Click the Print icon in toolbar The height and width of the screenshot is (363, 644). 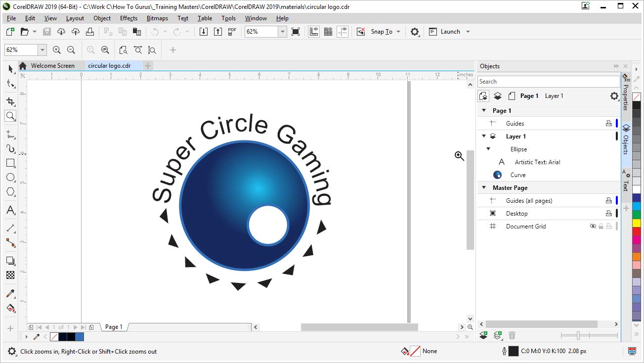point(90,32)
